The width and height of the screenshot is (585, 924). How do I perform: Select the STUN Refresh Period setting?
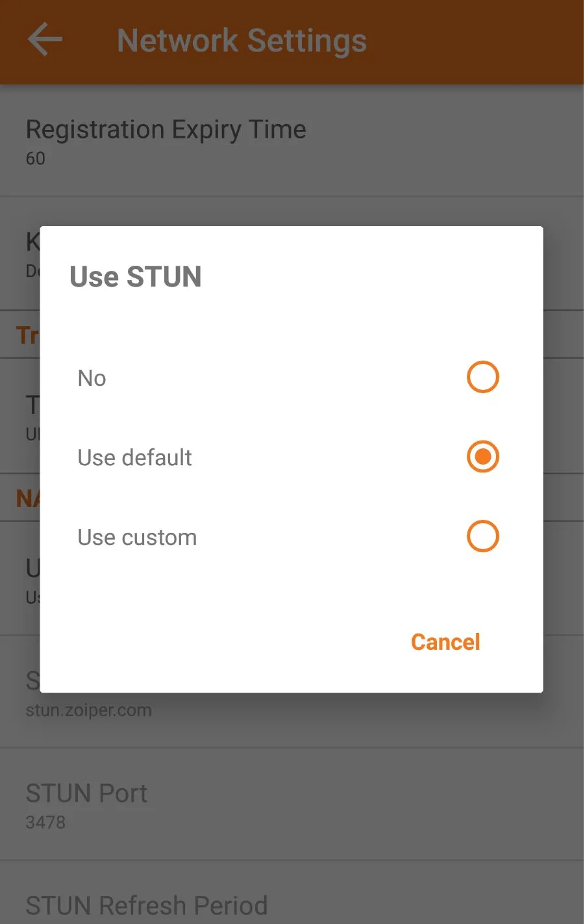147,905
